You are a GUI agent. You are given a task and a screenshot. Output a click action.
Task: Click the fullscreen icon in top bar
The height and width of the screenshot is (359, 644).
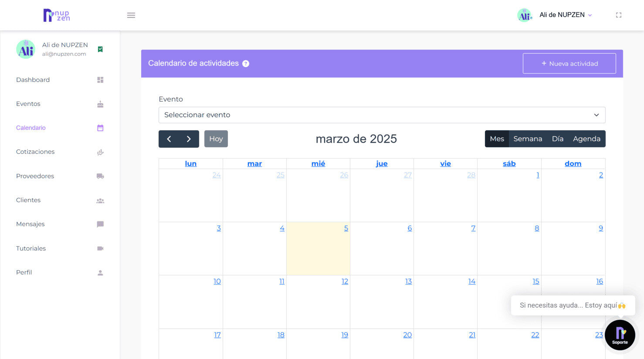(x=618, y=15)
